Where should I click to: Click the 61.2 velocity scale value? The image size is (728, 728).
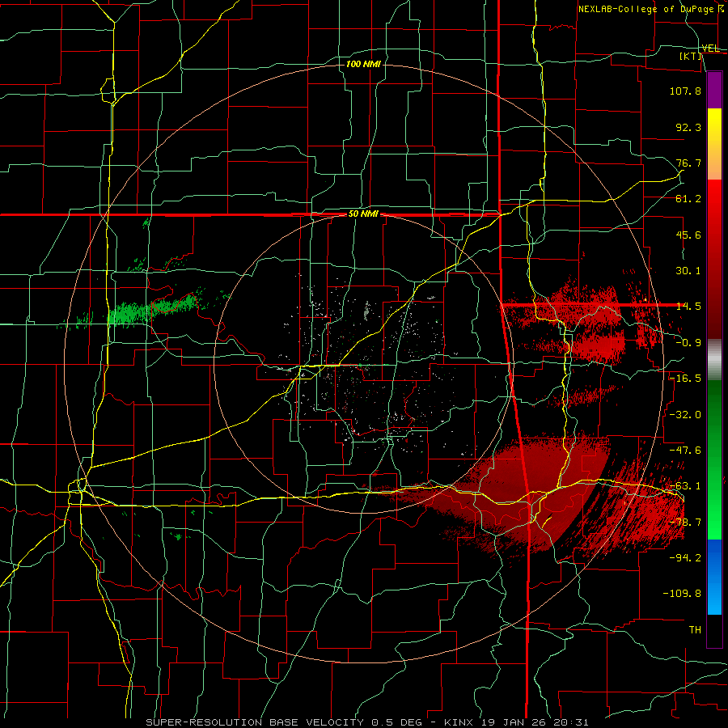pos(688,199)
